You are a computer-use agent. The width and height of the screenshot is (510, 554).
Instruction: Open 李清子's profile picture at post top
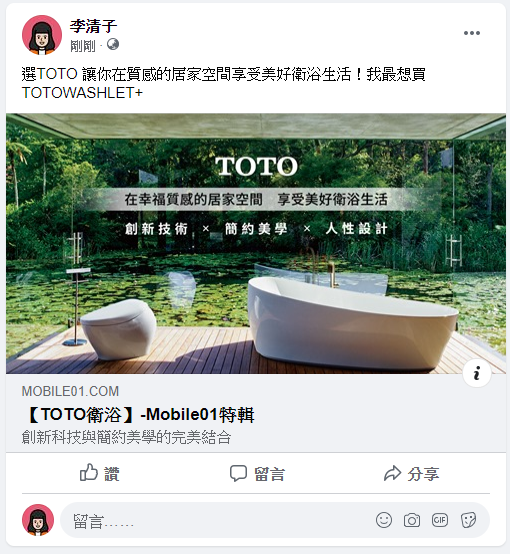pos(42,35)
